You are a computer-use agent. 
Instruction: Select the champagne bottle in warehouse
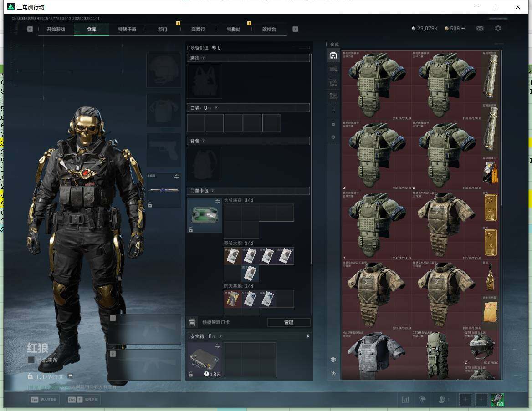[x=490, y=277]
